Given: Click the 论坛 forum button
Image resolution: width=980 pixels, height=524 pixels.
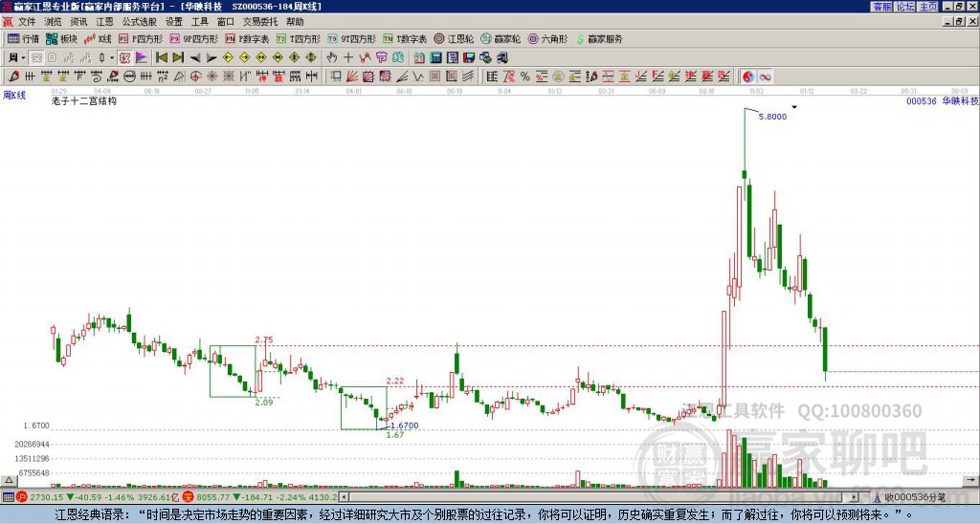Looking at the screenshot, I should click(905, 7).
